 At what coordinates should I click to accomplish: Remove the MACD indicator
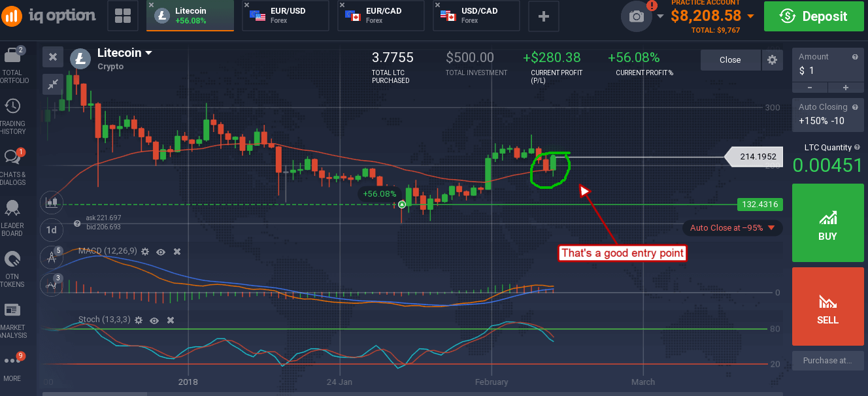click(x=176, y=251)
